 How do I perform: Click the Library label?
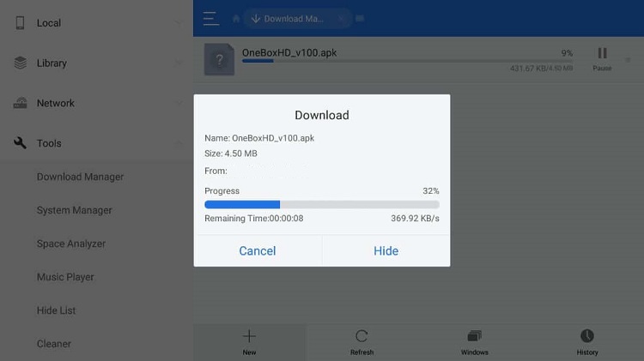52,63
